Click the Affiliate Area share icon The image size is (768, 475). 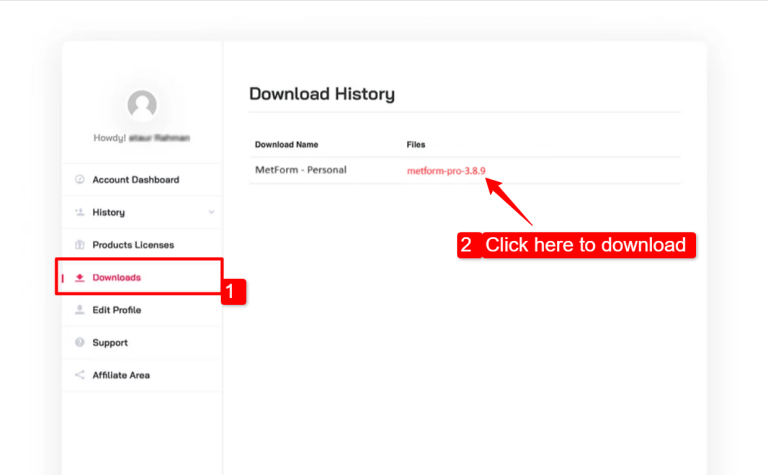80,375
